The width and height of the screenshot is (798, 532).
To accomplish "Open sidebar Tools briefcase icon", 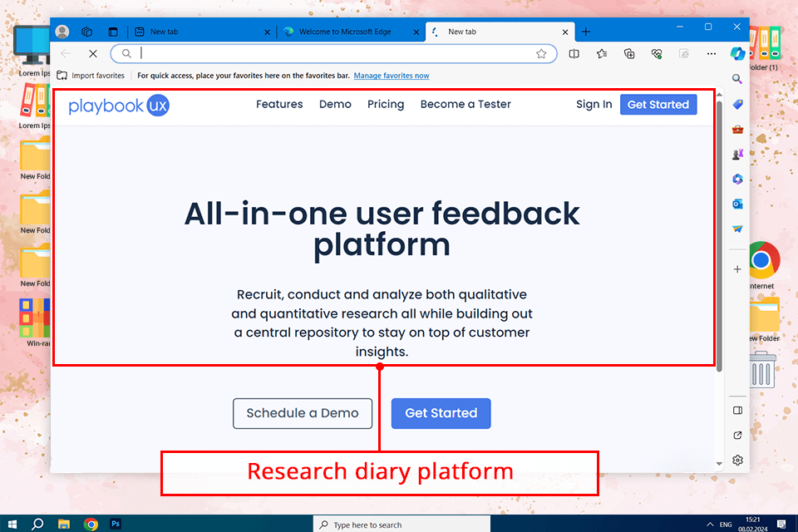I will coord(737,129).
